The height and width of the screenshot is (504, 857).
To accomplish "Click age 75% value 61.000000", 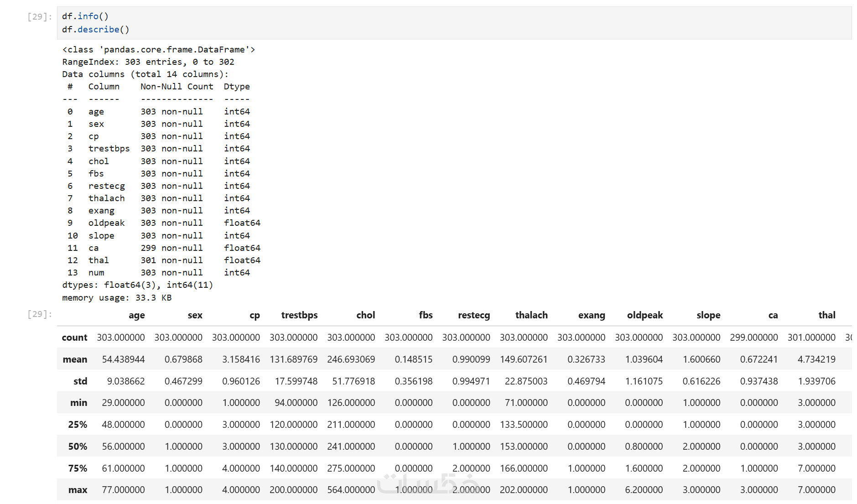I will coord(123,468).
